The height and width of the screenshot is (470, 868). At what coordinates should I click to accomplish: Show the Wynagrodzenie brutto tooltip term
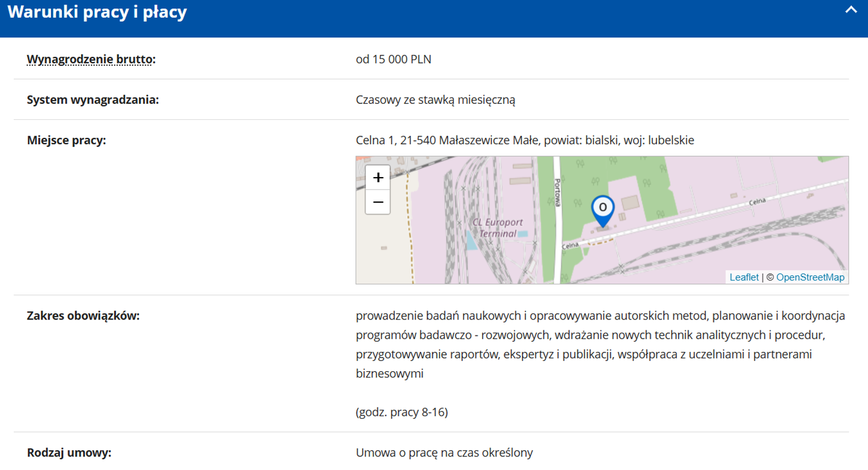tap(90, 59)
